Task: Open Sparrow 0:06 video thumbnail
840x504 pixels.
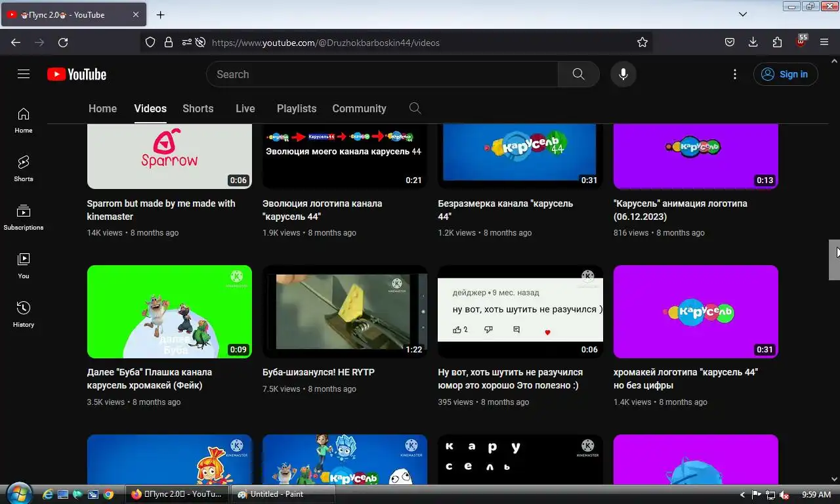Action: point(169,156)
